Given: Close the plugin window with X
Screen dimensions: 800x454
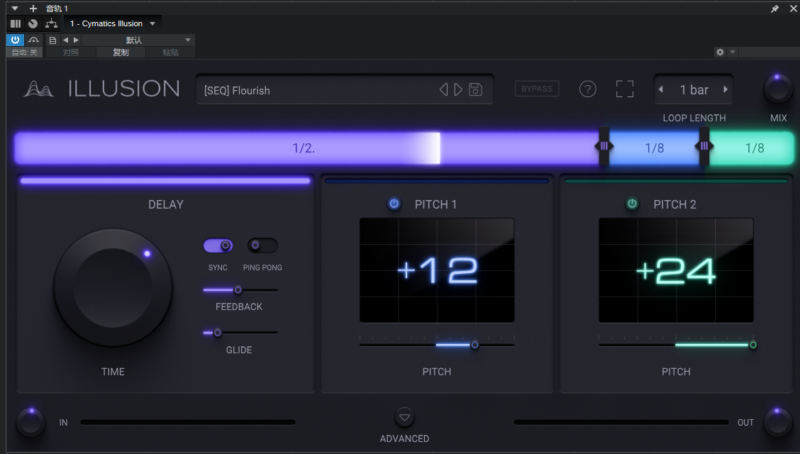Looking at the screenshot, I should (x=794, y=9).
